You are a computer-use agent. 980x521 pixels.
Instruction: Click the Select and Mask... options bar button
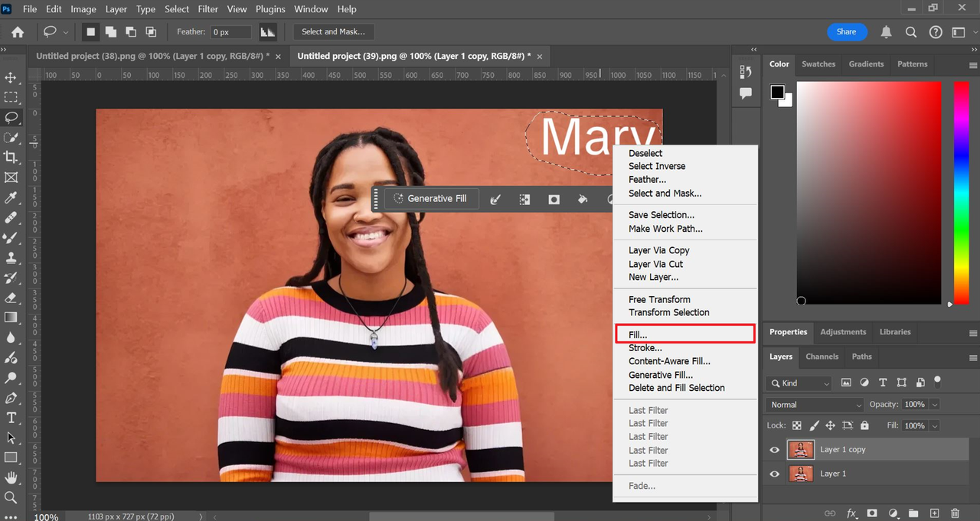(333, 31)
